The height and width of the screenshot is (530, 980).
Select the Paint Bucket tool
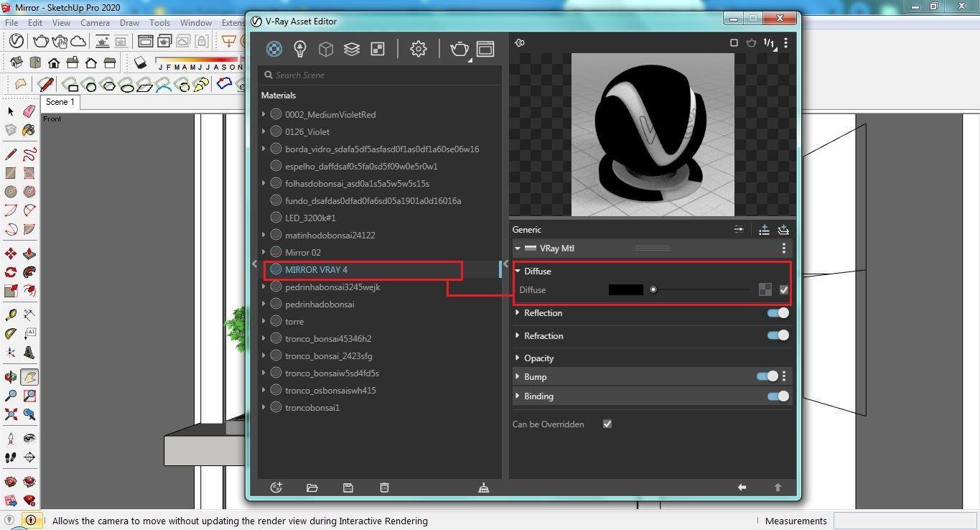tap(29, 130)
